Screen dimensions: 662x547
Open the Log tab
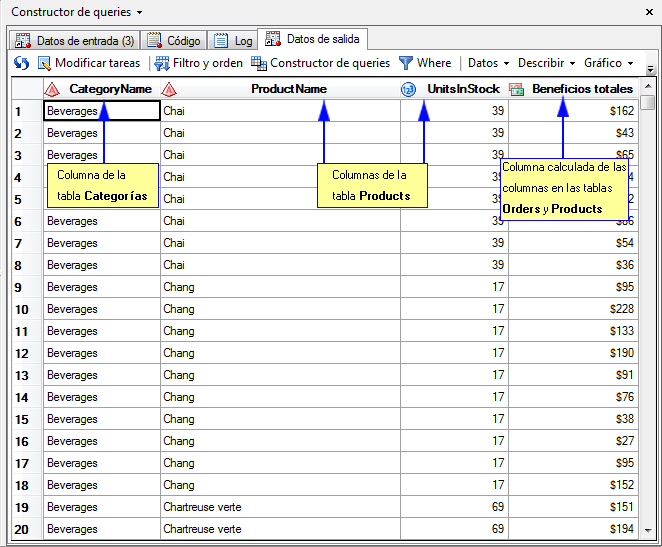(x=233, y=41)
